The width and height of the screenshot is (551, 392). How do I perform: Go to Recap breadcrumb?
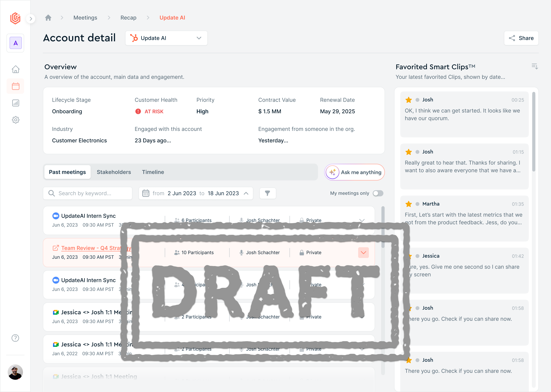coord(128,18)
